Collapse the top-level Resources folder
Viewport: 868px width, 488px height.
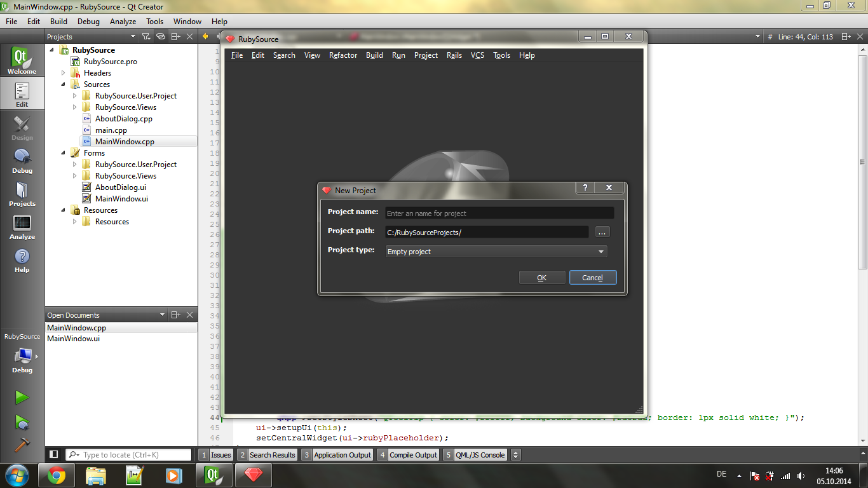click(63, 210)
